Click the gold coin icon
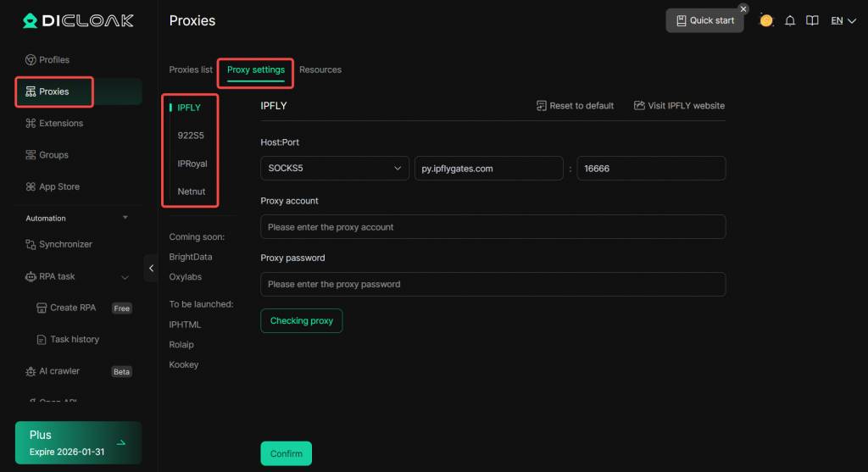The width and height of the screenshot is (868, 472). (766, 20)
